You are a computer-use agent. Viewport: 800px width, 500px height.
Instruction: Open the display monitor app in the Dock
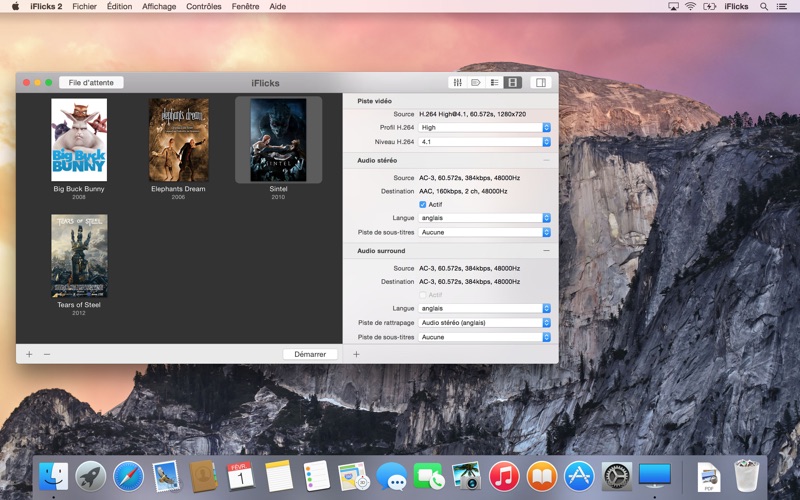[x=655, y=477]
